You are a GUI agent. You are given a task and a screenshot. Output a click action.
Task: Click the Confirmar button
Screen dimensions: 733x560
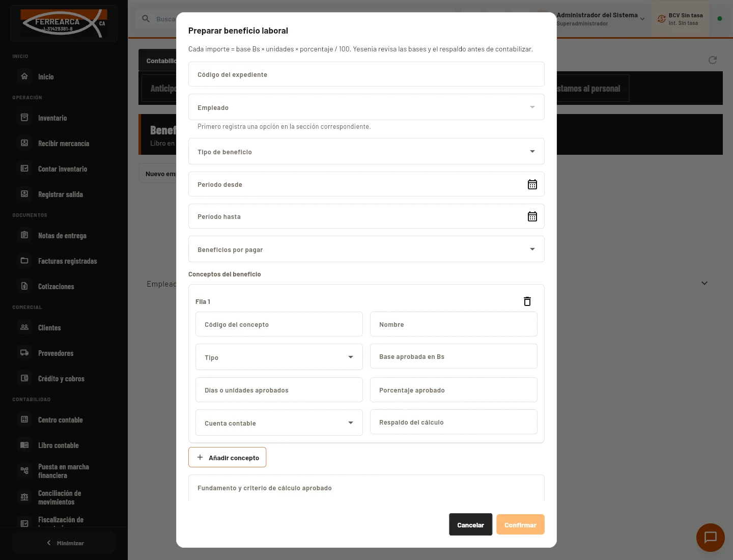tap(520, 524)
